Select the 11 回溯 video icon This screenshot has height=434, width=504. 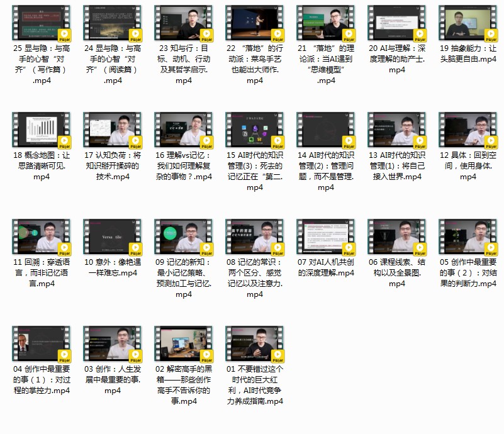(42, 237)
